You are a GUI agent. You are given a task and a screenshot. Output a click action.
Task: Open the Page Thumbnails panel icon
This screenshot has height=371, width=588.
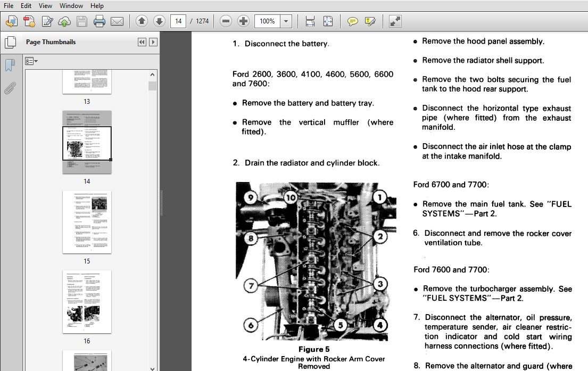click(x=11, y=42)
